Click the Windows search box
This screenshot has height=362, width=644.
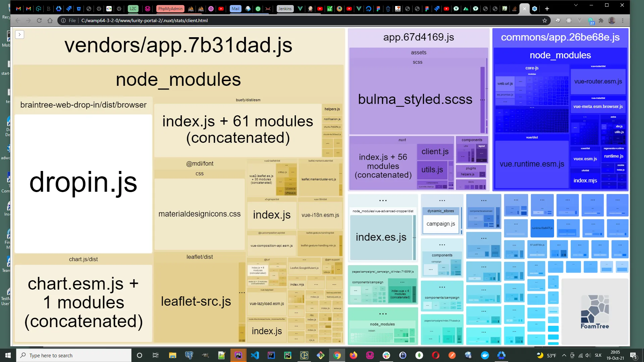[x=74, y=355]
